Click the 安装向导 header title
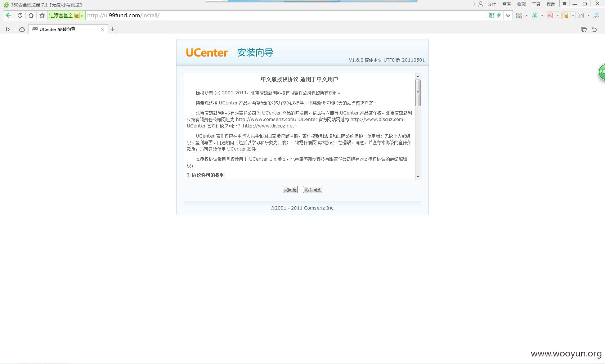605x364 pixels. [255, 53]
